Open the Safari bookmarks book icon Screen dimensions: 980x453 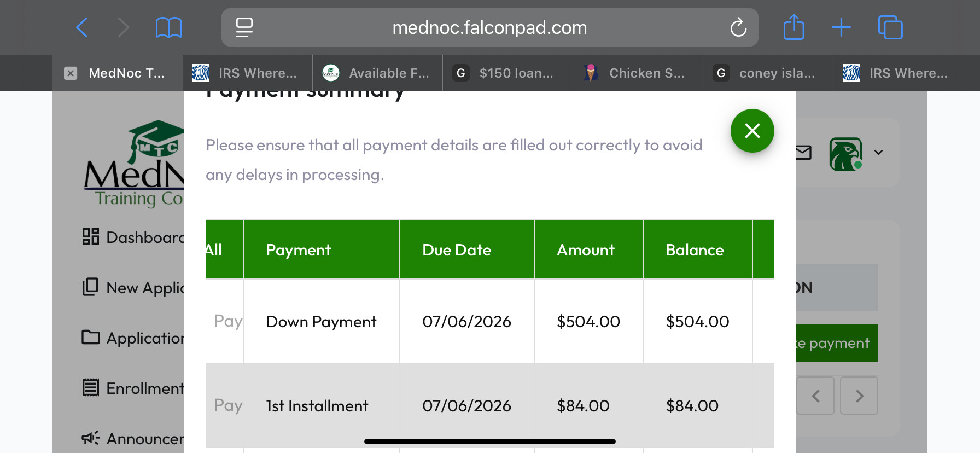(168, 27)
